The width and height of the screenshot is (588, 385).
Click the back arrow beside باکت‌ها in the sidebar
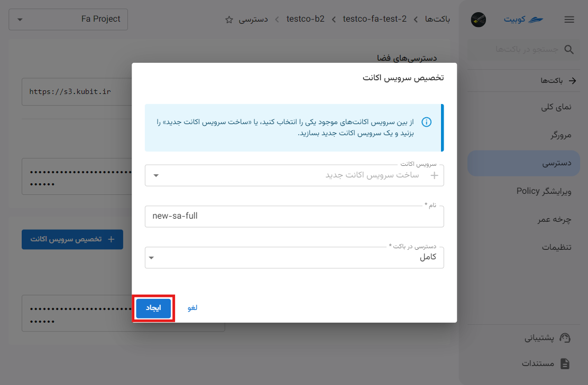[572, 80]
